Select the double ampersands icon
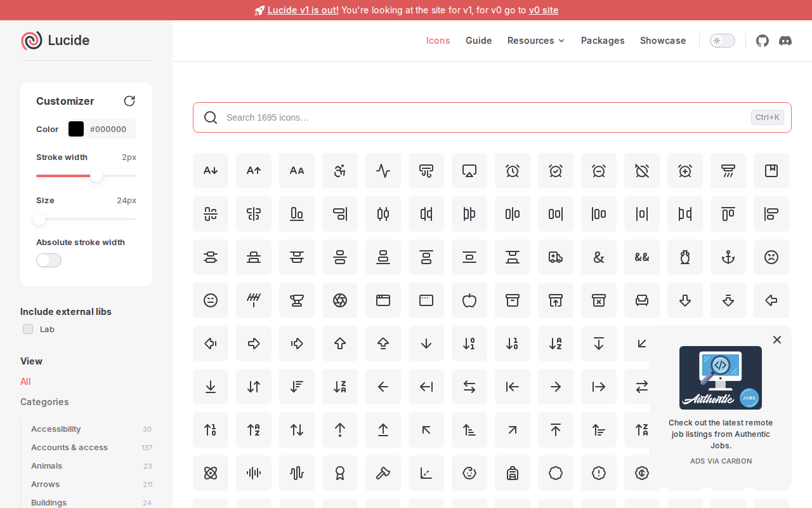This screenshot has height=508, width=812. pyautogui.click(x=642, y=257)
